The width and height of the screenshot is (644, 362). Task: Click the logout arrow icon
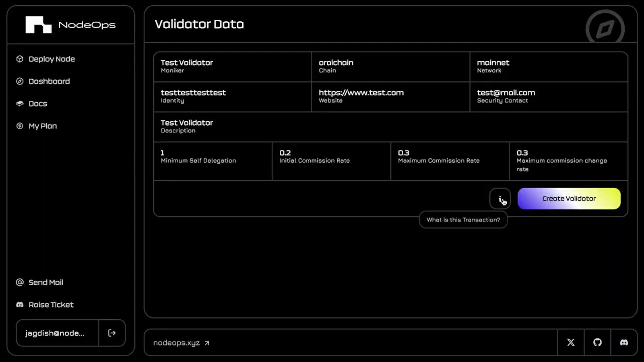pos(112,333)
